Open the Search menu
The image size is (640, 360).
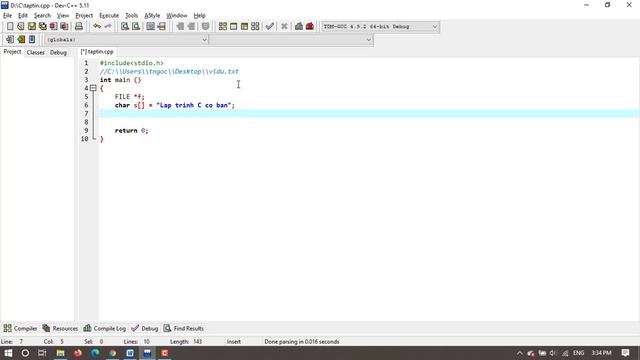coord(42,16)
